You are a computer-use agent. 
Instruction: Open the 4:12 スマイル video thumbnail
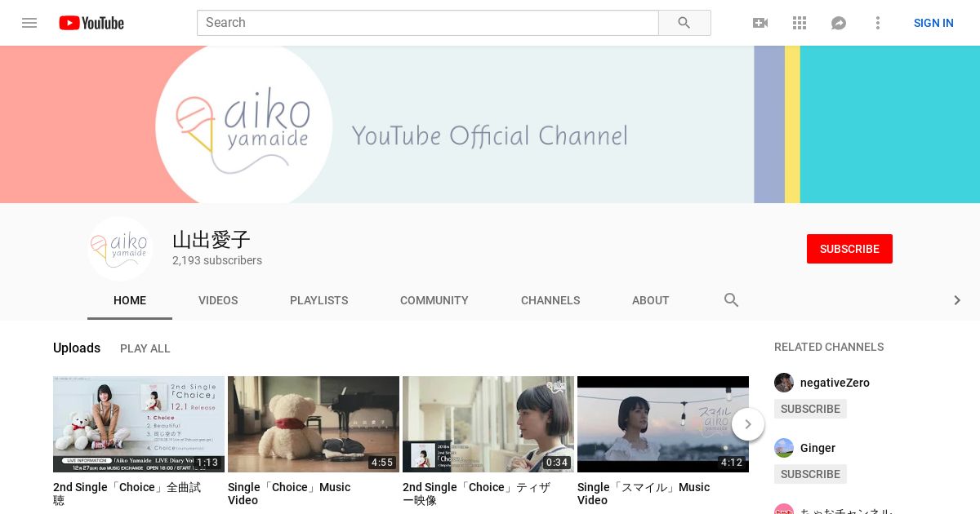point(663,424)
